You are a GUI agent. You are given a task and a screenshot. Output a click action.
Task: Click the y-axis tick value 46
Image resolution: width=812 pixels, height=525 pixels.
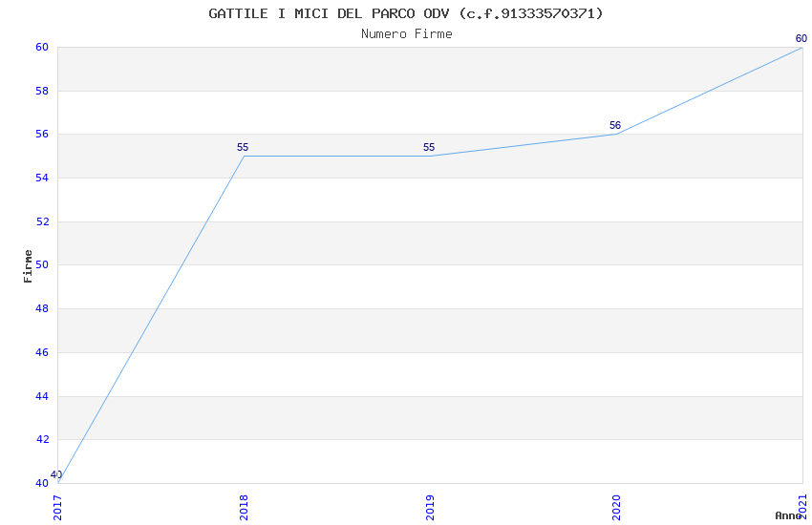click(x=42, y=352)
